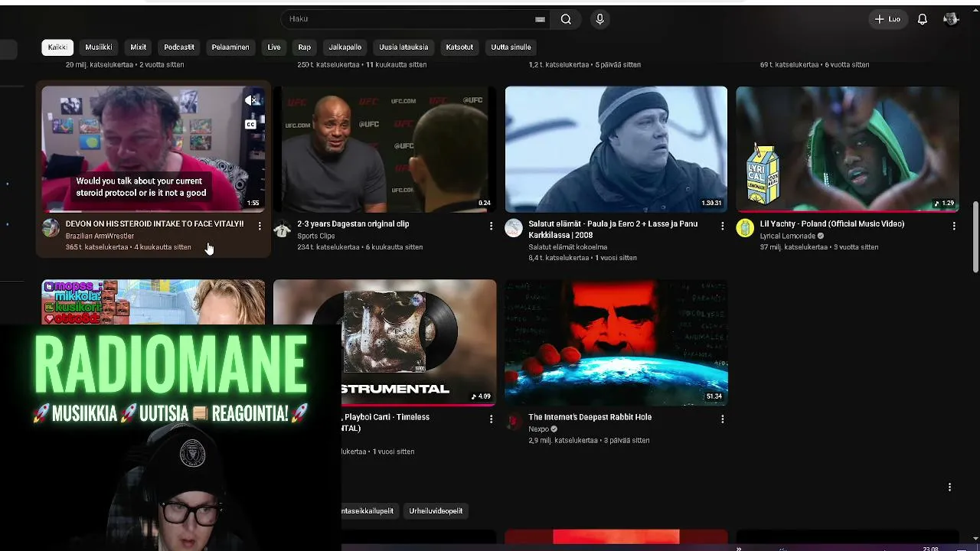Screen dimensions: 980x551
Task: Open options menu for Dagestan original clip
Action: pyautogui.click(x=491, y=226)
